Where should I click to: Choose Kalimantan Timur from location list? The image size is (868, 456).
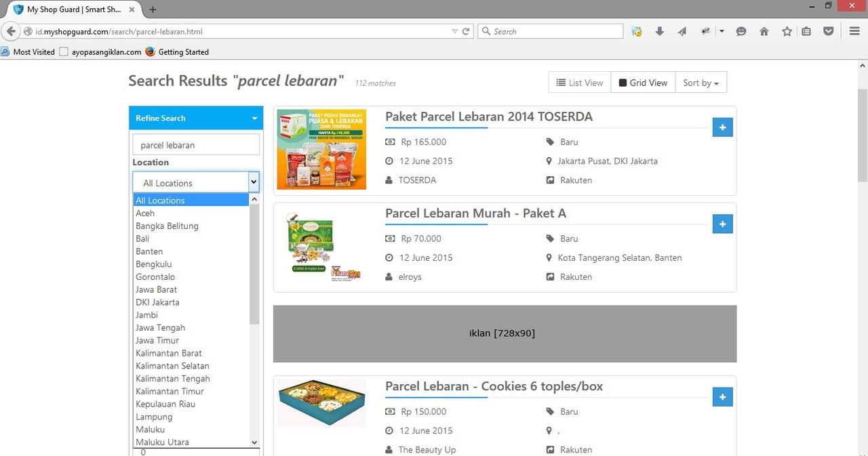pyautogui.click(x=191, y=392)
